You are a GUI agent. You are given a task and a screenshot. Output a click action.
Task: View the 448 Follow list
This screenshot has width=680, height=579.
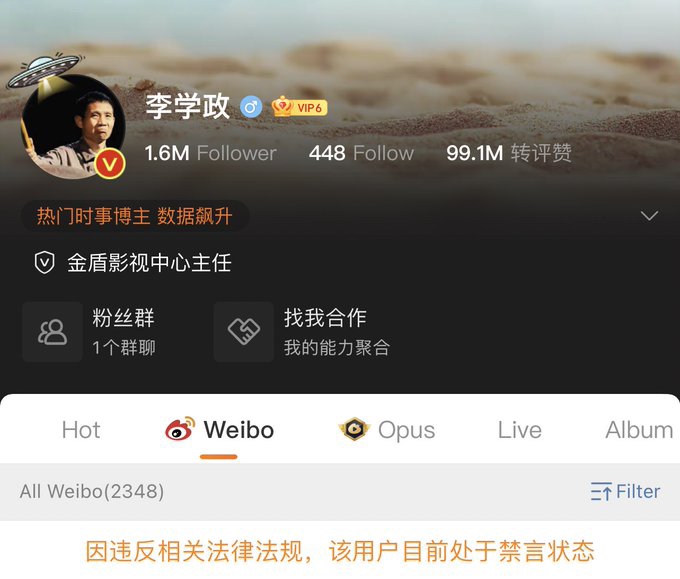pyautogui.click(x=361, y=153)
